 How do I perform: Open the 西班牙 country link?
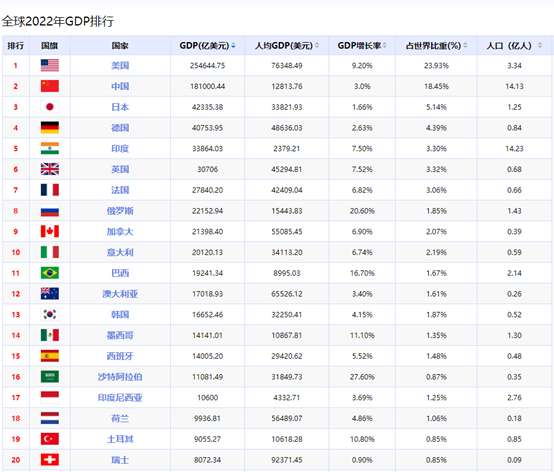click(120, 356)
